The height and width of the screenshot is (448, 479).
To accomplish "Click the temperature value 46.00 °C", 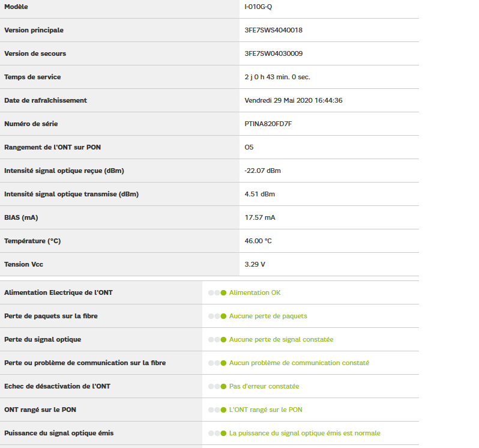I will (x=258, y=241).
